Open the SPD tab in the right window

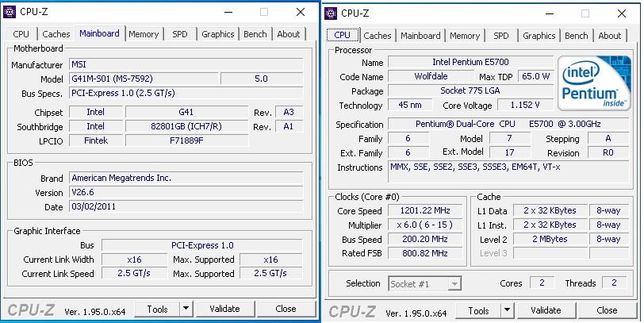501,36
